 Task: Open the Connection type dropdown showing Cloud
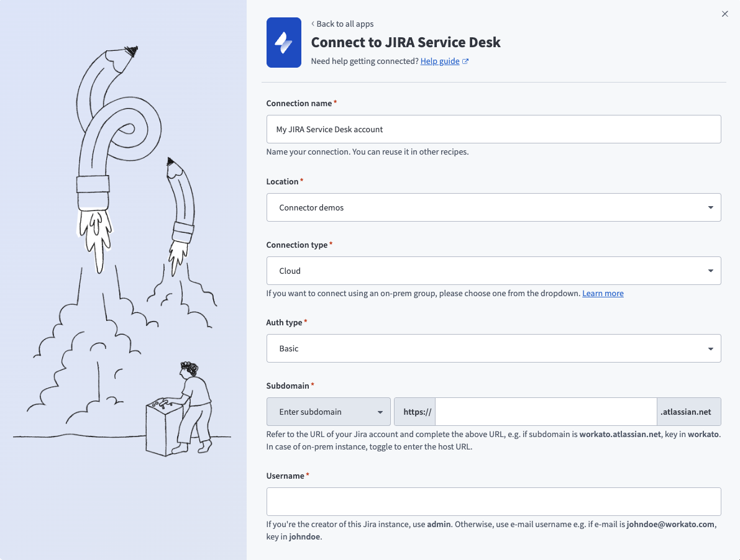(493, 271)
